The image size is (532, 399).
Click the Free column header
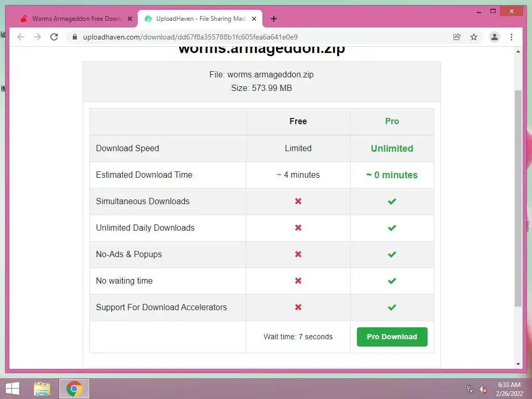pyautogui.click(x=298, y=121)
